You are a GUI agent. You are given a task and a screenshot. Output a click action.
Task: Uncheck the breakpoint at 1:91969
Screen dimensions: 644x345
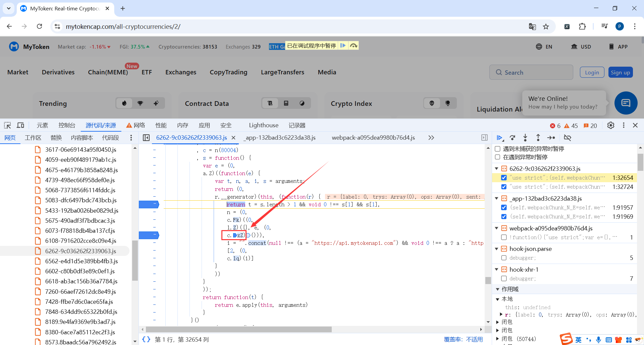[x=504, y=217]
